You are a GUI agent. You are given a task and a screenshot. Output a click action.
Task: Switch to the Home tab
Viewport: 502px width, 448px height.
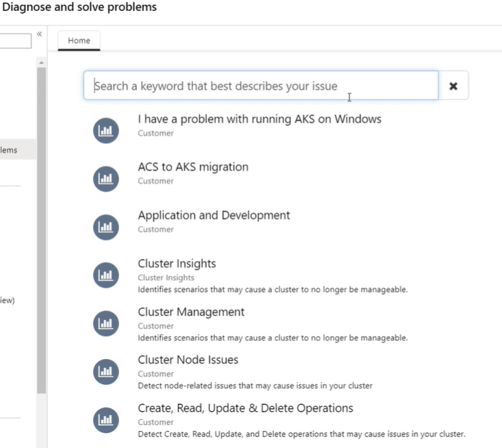pos(79,40)
